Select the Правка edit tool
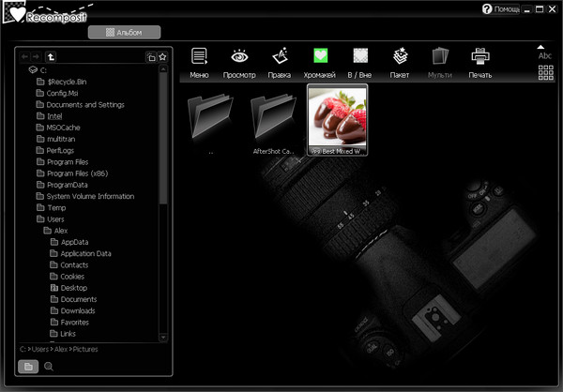Image resolution: width=563 pixels, height=392 pixels. click(280, 63)
